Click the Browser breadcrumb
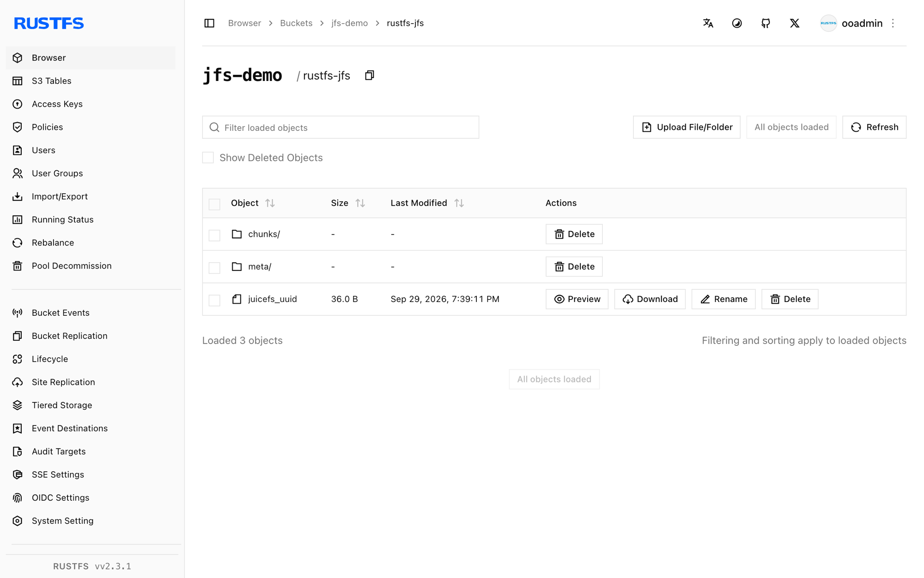Viewport: 924px width, 578px height. (x=244, y=23)
